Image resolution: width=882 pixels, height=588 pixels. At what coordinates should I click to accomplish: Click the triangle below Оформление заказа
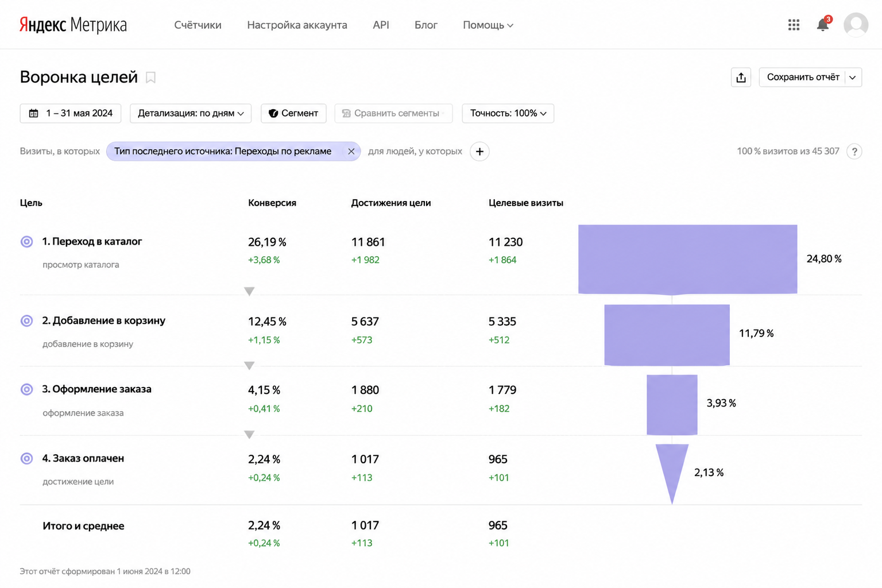[249, 435]
